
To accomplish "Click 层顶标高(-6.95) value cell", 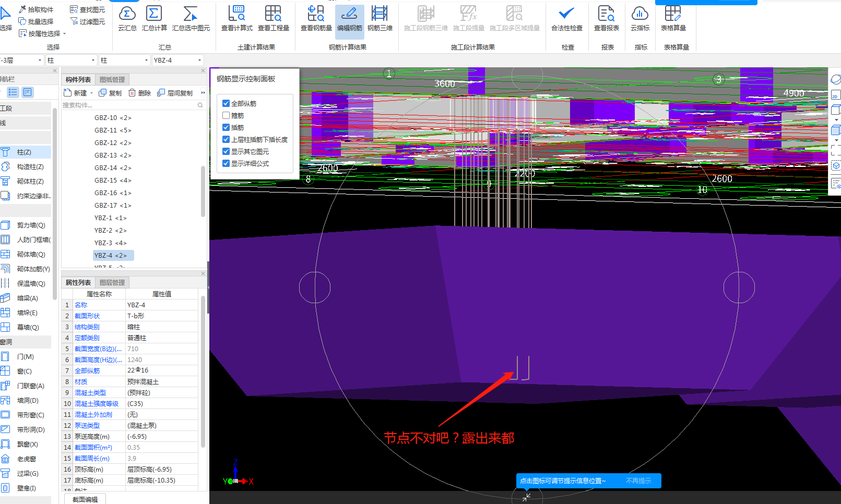I will pos(162,470).
